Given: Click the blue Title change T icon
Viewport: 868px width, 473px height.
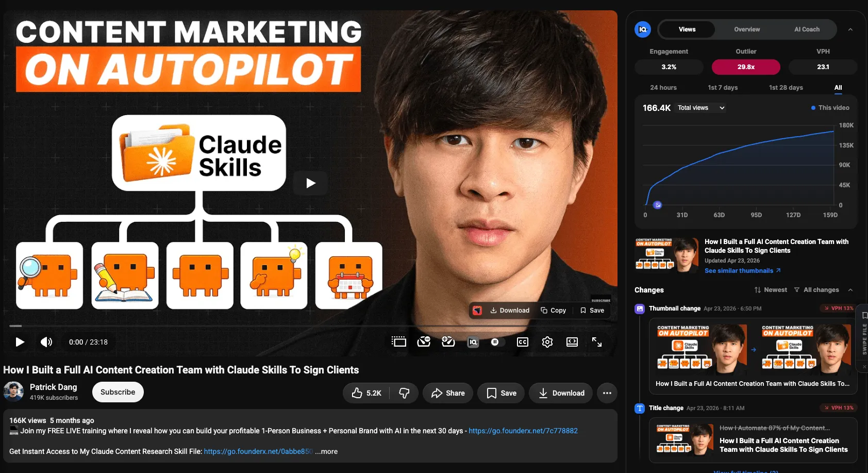Looking at the screenshot, I should (640, 408).
